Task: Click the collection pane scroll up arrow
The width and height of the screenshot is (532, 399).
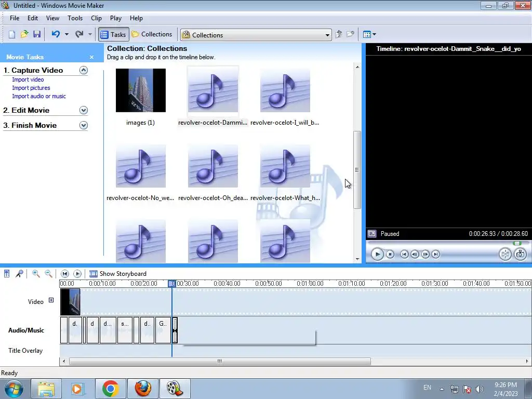Action: point(357,67)
